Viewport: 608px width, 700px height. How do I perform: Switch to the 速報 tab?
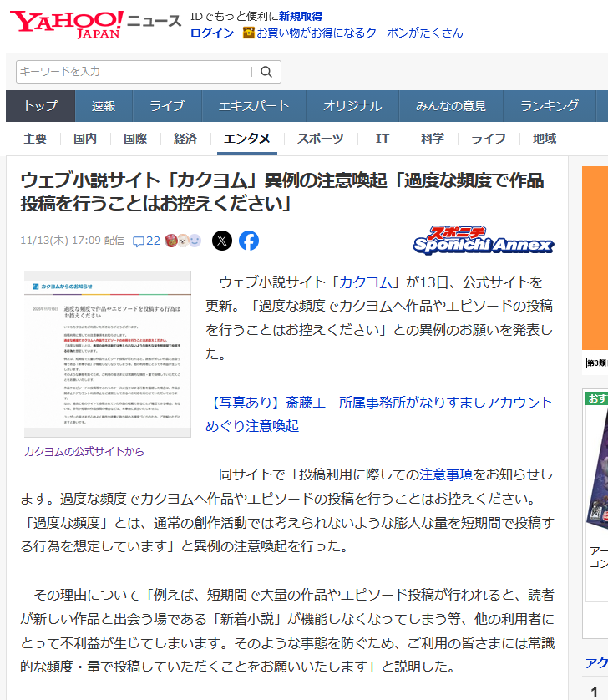pyautogui.click(x=104, y=106)
